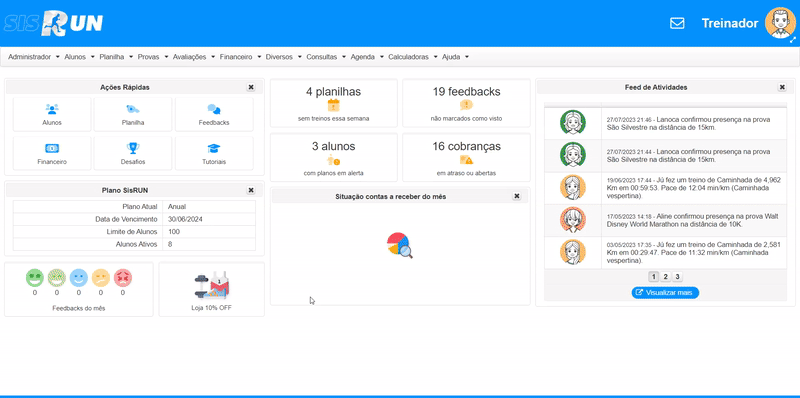Click the Alunos Ativos value 8

pos(170,244)
